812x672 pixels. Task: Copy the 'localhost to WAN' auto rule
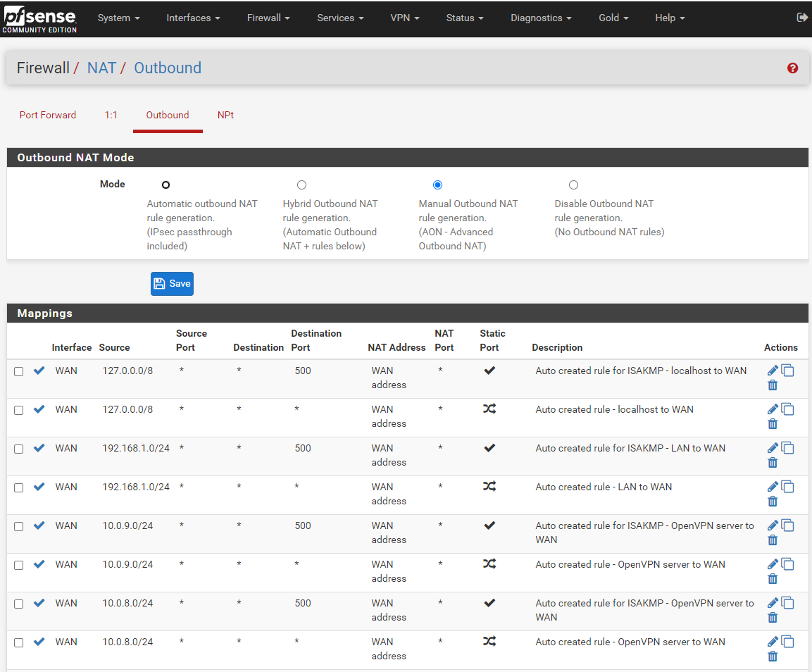(787, 409)
